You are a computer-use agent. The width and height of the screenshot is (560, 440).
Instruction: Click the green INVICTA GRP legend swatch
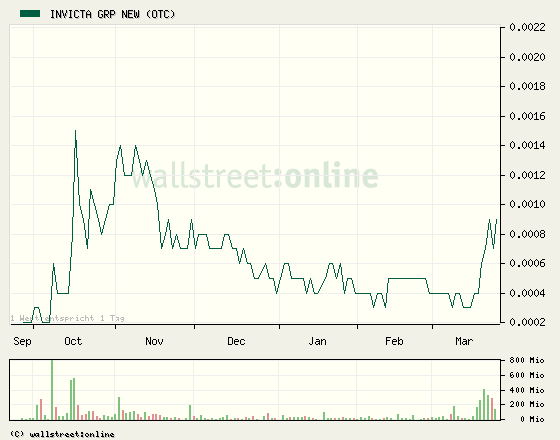pos(30,14)
